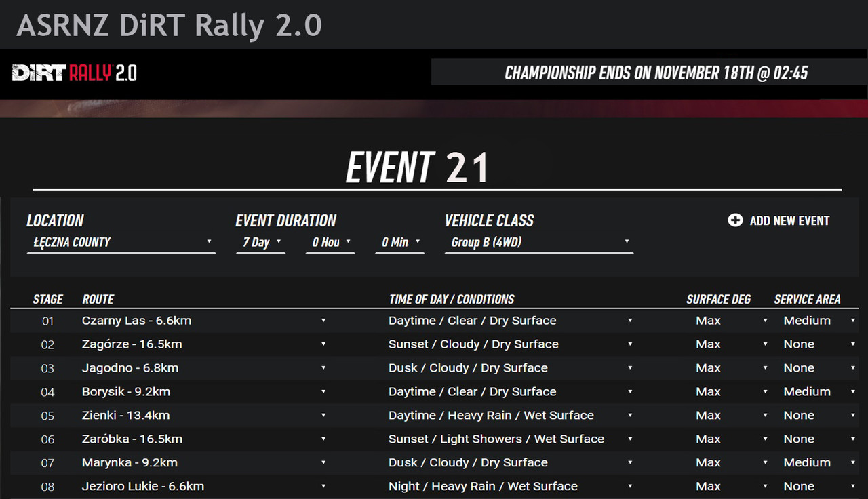This screenshot has width=868, height=499.
Task: Click stage number 03
Action: coord(47,369)
